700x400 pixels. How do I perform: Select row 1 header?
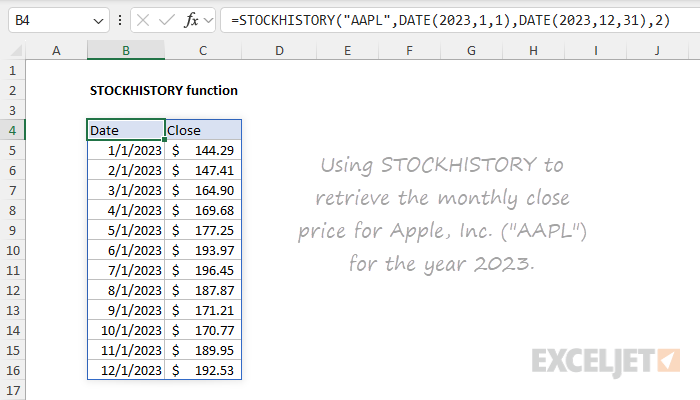pyautogui.click(x=12, y=70)
